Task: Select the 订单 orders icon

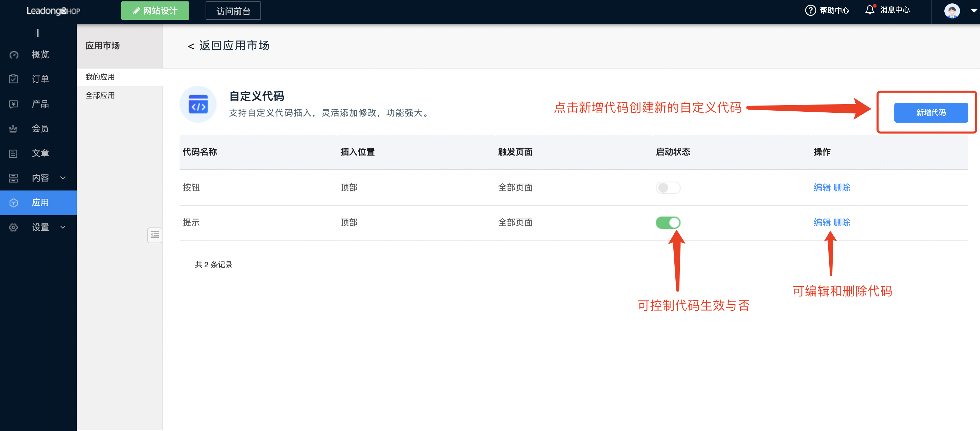Action: 13,79
